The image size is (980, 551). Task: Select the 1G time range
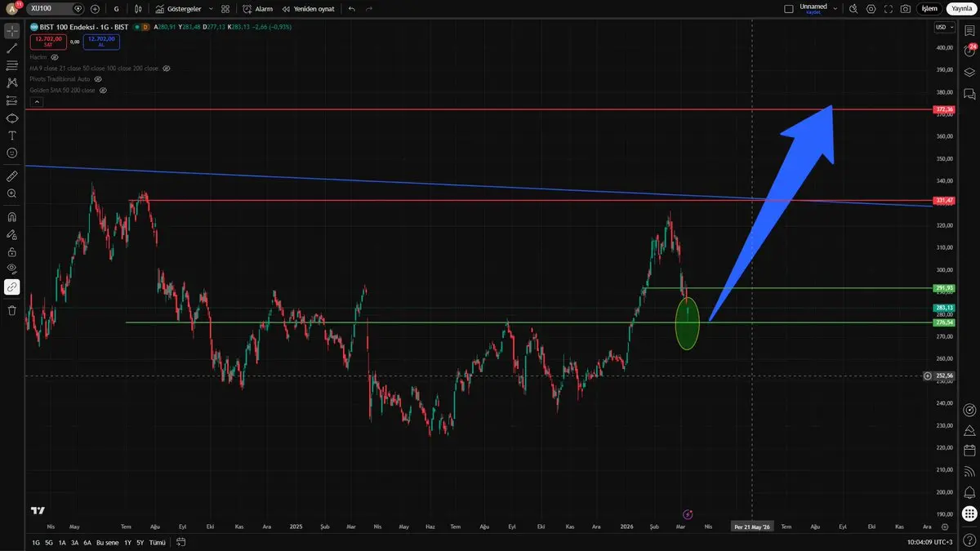click(36, 543)
